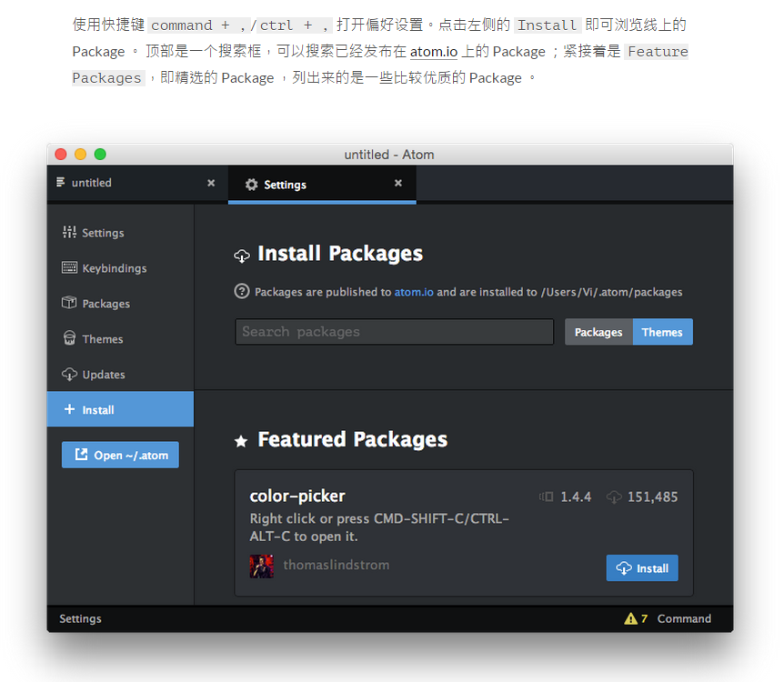784x682 pixels.
Task: Click the color-picker version 1.4.4
Action: [576, 497]
